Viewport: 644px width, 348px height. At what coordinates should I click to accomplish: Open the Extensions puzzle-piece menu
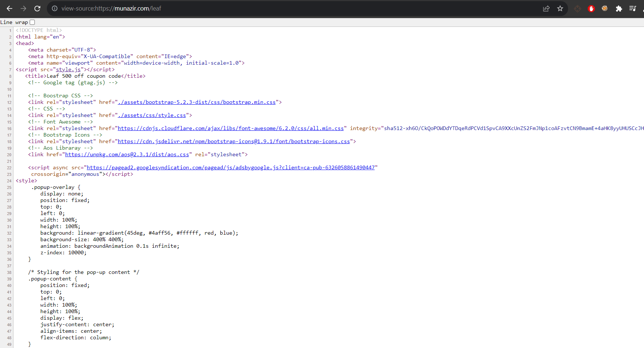[x=619, y=8]
